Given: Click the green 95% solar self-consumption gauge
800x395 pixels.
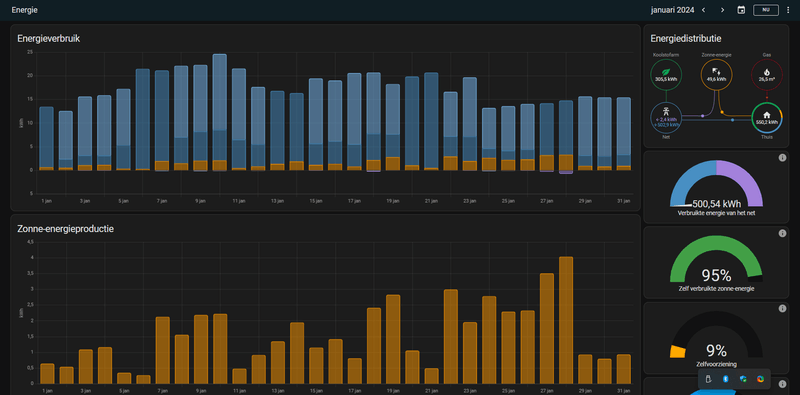Looking at the screenshot, I should (x=716, y=259).
